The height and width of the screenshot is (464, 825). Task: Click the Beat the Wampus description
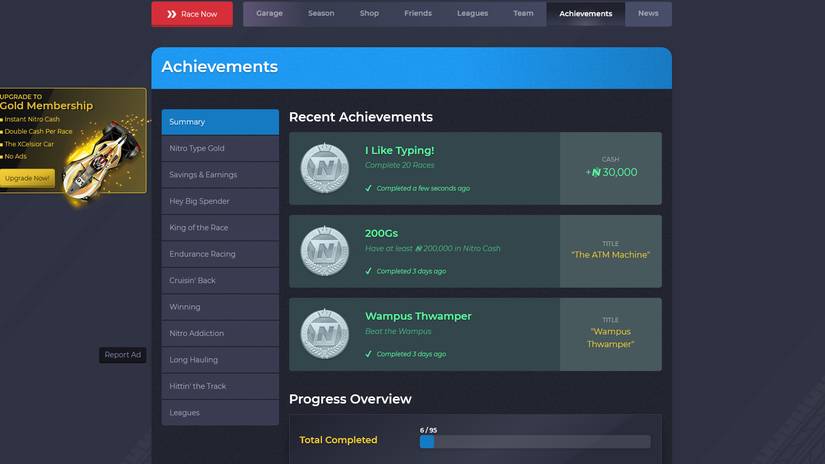pyautogui.click(x=398, y=331)
